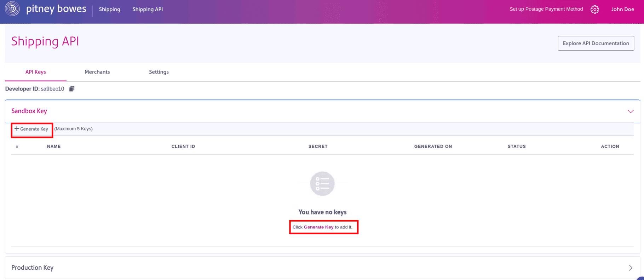Expand the Production Key section arrow

pos(630,268)
